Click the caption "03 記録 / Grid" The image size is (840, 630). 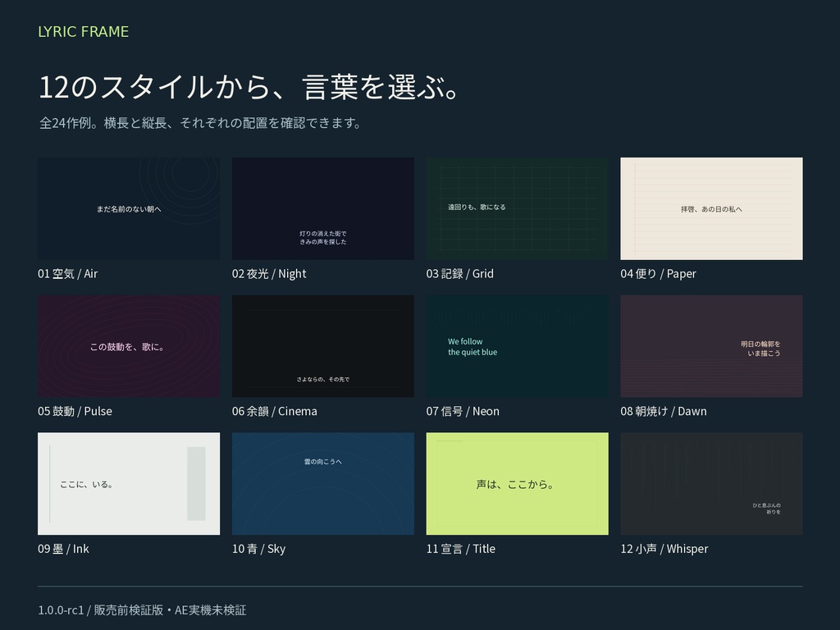click(459, 274)
